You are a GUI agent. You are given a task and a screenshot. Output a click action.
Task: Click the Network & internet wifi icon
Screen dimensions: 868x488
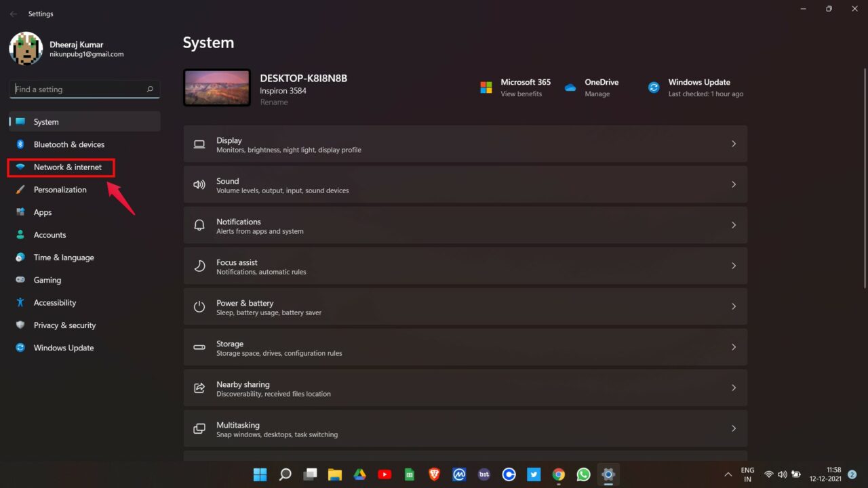(x=20, y=167)
